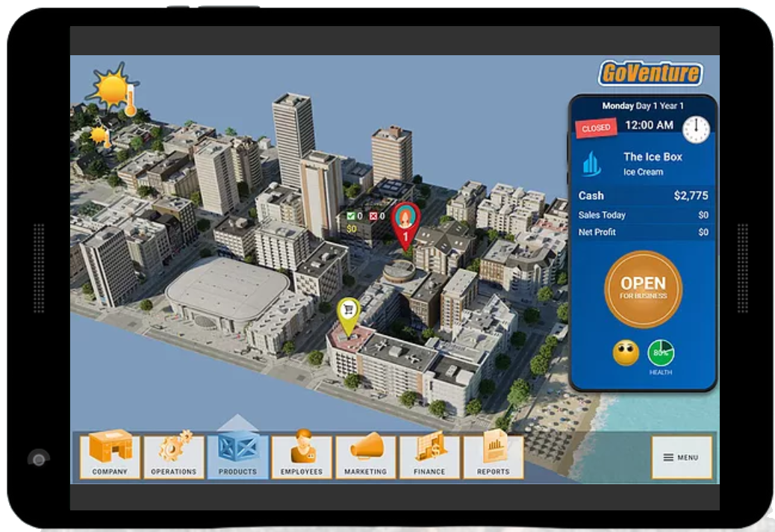Click the Ice Cream business type label
Viewport: 775px width, 532px height.
tap(643, 172)
